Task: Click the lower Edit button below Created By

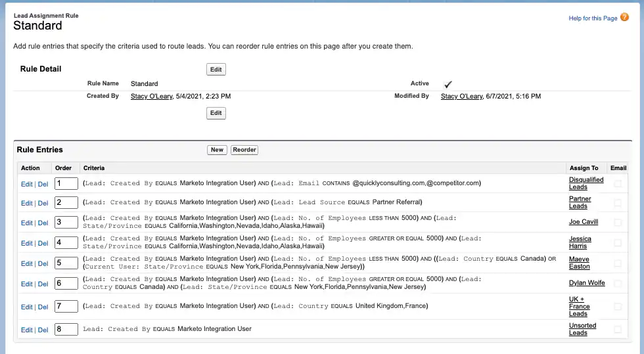Action: [x=216, y=113]
